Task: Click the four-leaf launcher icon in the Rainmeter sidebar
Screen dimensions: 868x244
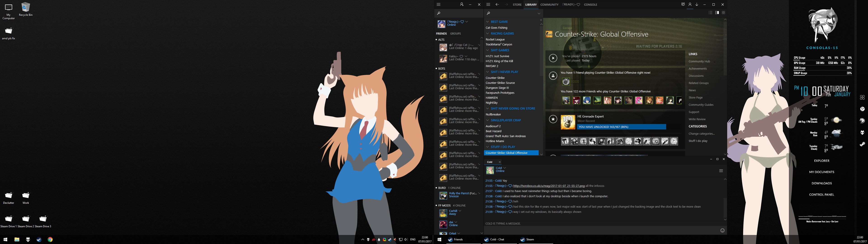Action: (862, 97)
